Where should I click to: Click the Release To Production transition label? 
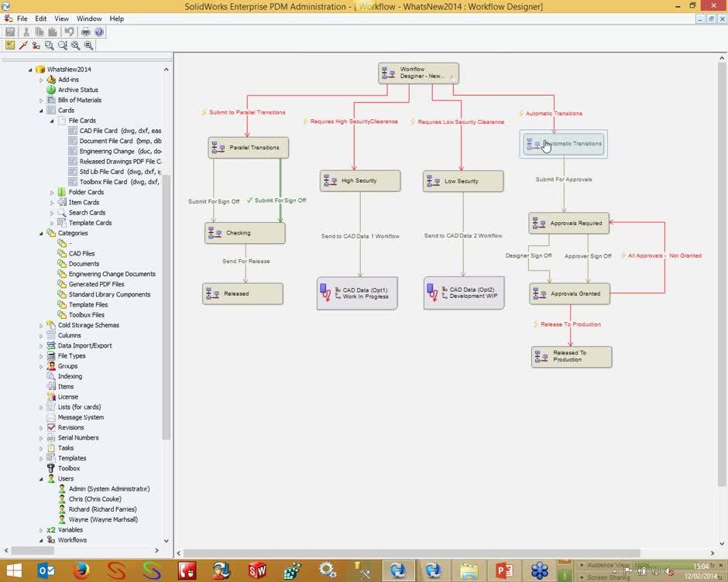coord(572,324)
